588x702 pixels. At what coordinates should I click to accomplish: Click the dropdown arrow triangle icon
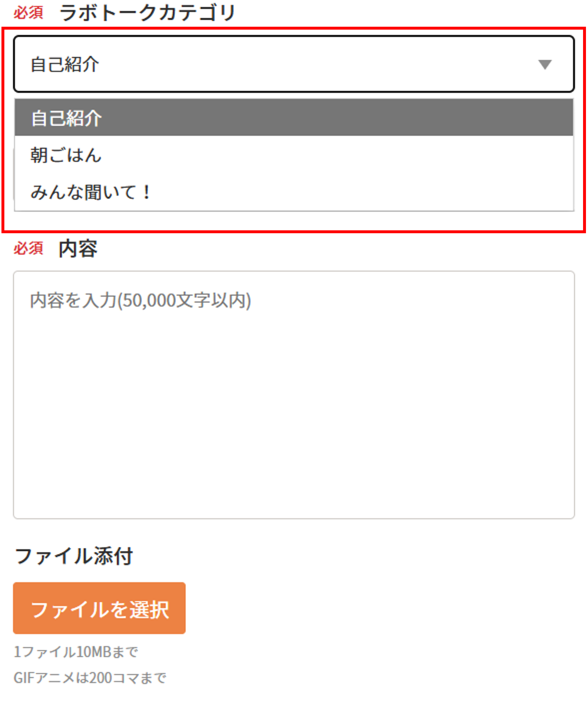coord(544,64)
